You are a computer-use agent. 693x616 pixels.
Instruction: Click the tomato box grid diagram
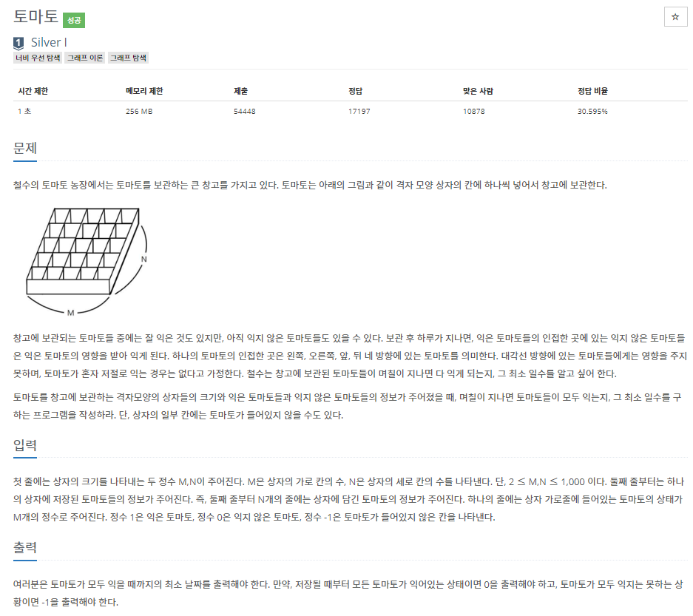[87, 262]
